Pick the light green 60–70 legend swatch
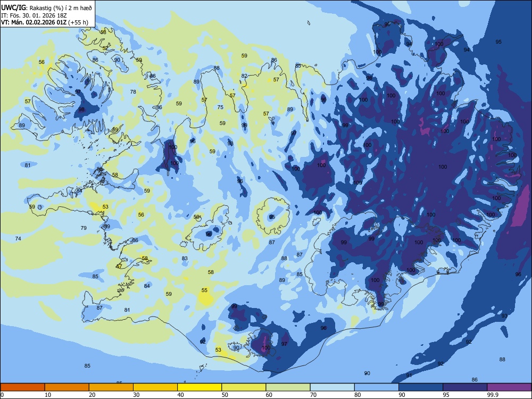532x399 pixels. tap(288, 387)
